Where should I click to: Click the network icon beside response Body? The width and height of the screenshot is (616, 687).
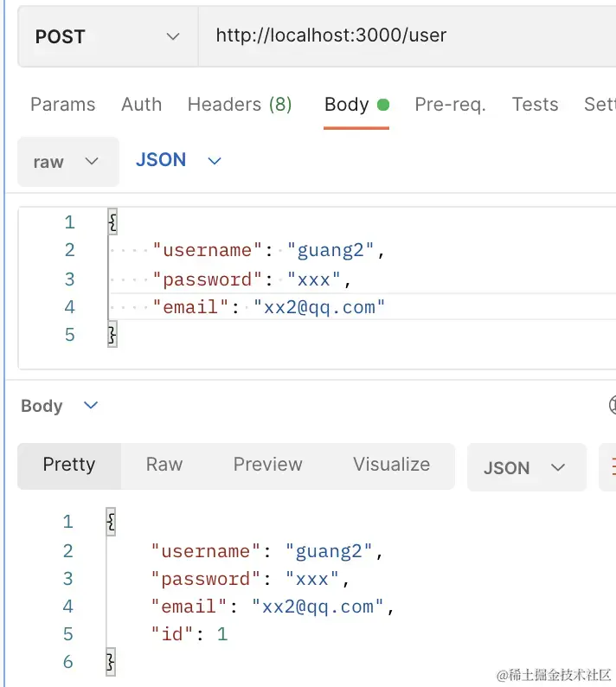(612, 405)
